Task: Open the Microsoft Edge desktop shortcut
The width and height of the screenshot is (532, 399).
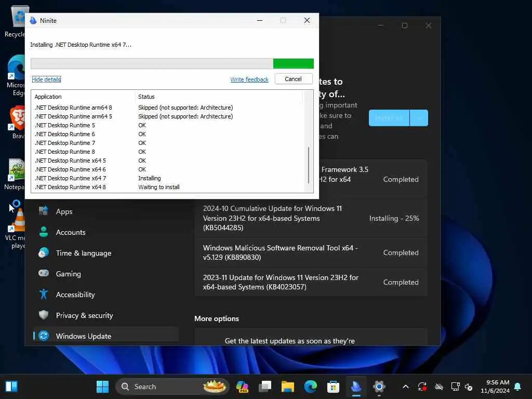Action: point(16,76)
